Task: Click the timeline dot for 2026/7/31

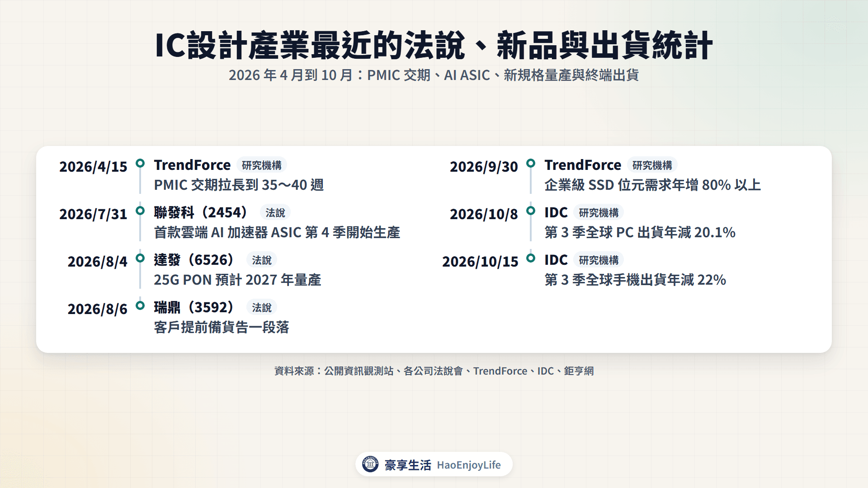Action: click(x=140, y=211)
